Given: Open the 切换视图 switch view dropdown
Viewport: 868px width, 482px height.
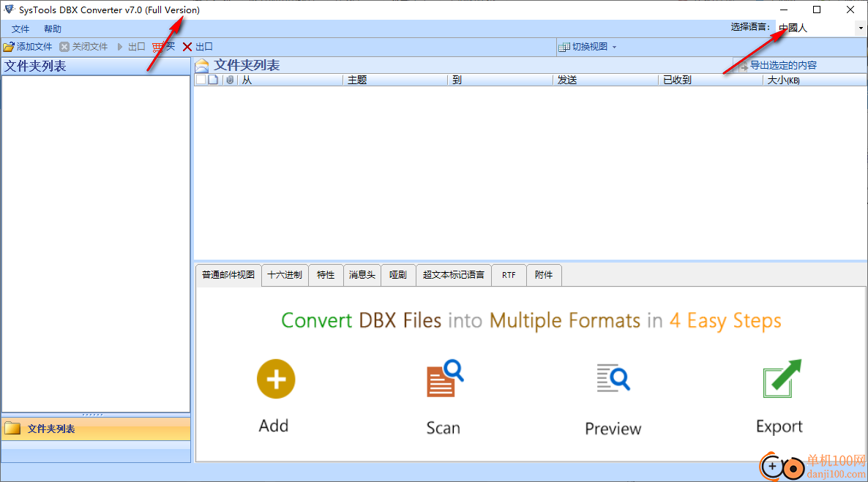Looking at the screenshot, I should (588, 47).
